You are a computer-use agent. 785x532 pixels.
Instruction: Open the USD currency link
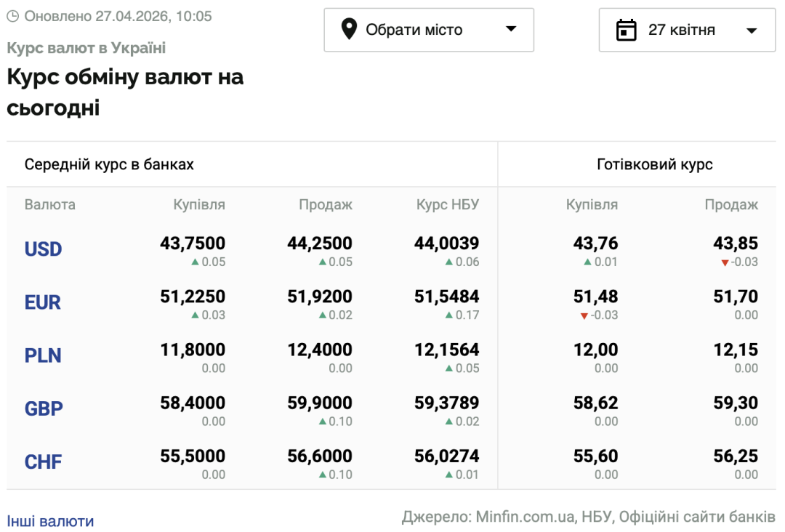pyautogui.click(x=43, y=249)
